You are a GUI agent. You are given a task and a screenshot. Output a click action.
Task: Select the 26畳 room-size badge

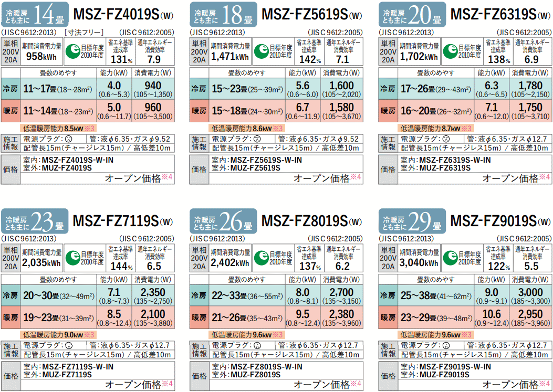pos(223,221)
